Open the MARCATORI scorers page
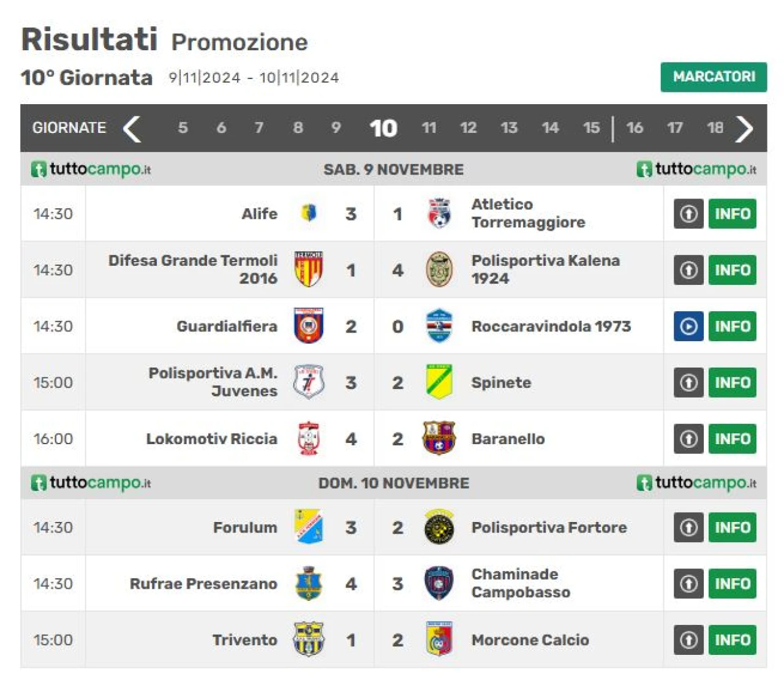This screenshot has height=680, width=784. click(714, 77)
